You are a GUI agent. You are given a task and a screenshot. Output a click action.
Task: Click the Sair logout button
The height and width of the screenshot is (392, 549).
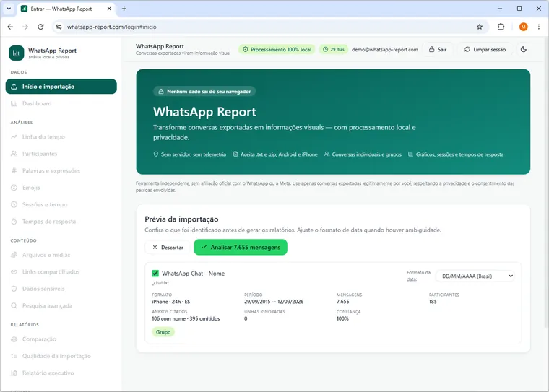click(438, 49)
